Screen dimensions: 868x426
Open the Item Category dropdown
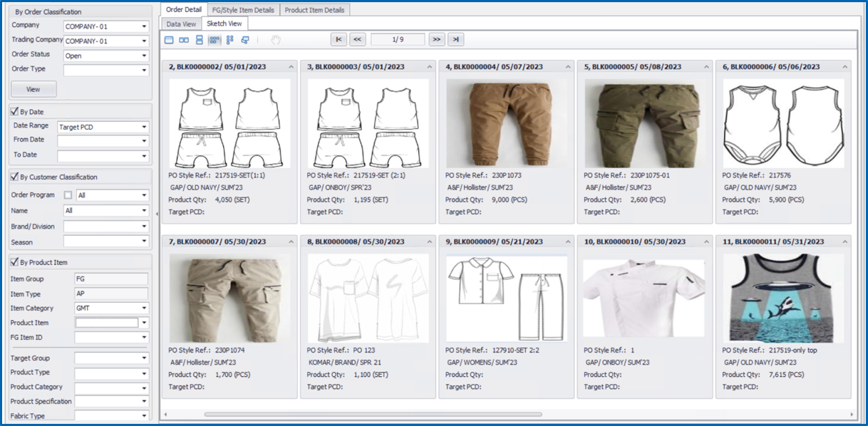click(144, 308)
